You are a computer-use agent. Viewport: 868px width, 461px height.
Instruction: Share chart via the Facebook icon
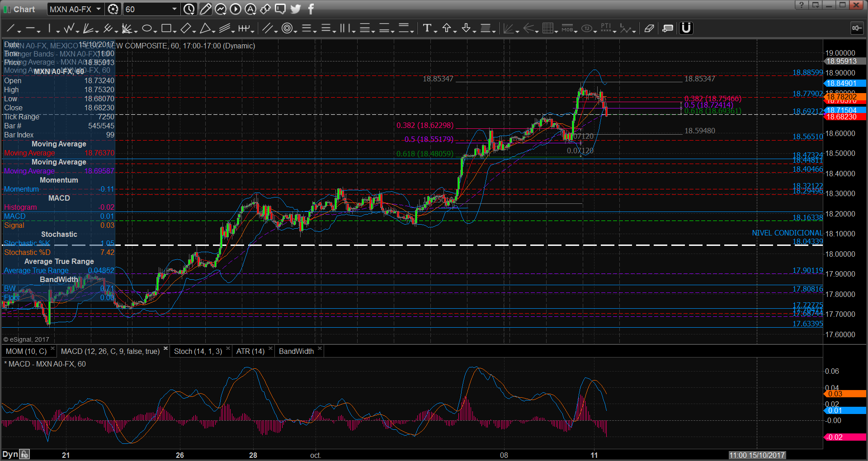[x=311, y=9]
